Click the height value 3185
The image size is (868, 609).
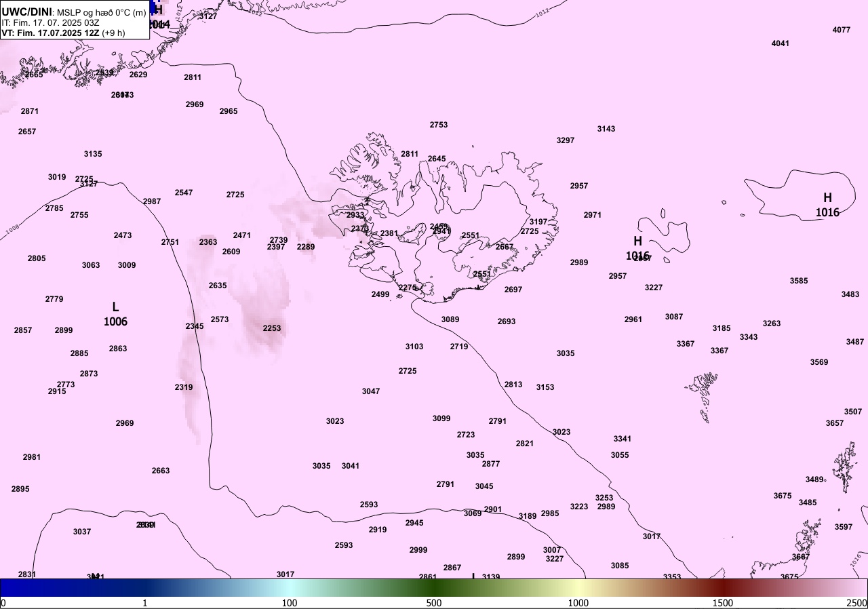722,328
